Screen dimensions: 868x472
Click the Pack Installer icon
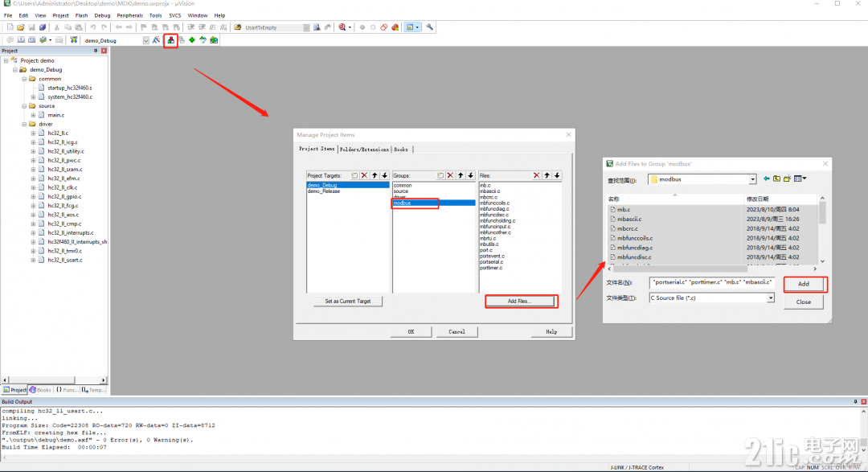(214, 40)
